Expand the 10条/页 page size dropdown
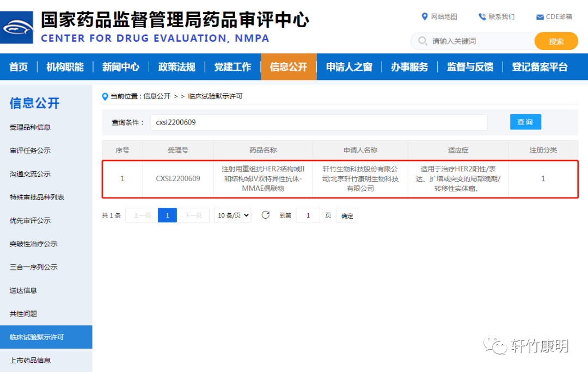 pyautogui.click(x=232, y=215)
